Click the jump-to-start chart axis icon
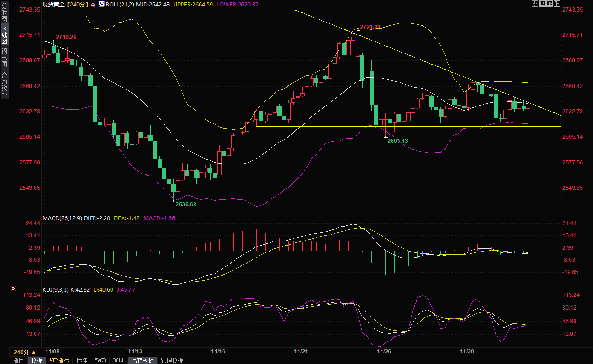The width and height of the screenshot is (593, 364). [542, 4]
